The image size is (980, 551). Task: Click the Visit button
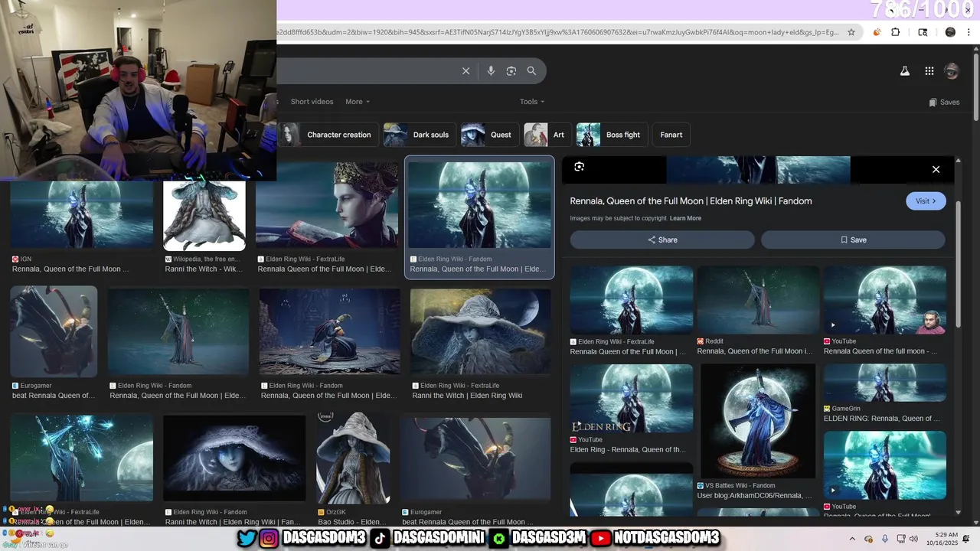[926, 201]
